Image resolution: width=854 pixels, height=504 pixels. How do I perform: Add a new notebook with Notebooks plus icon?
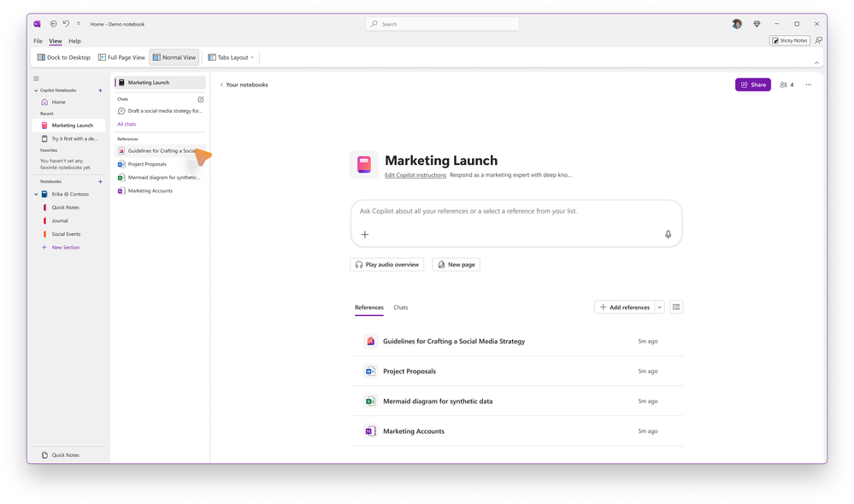(x=100, y=181)
